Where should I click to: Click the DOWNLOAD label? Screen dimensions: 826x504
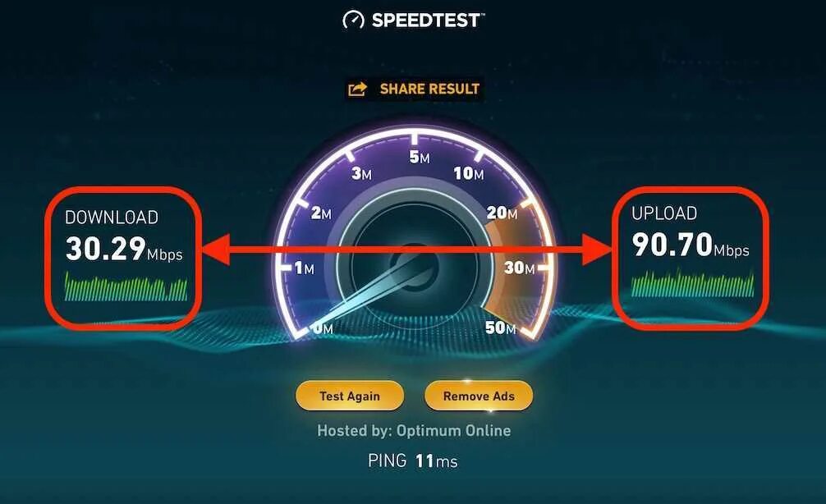[x=112, y=218]
